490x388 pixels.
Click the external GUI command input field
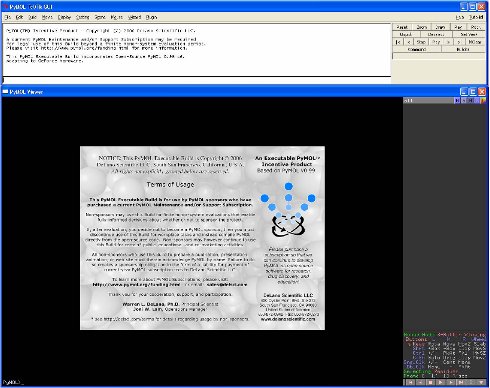(x=197, y=80)
